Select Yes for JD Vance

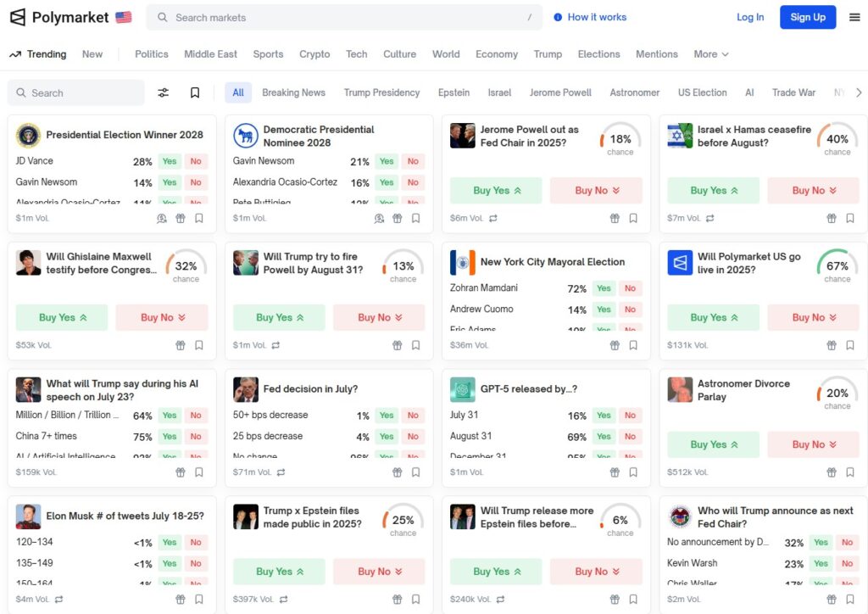[x=170, y=161]
